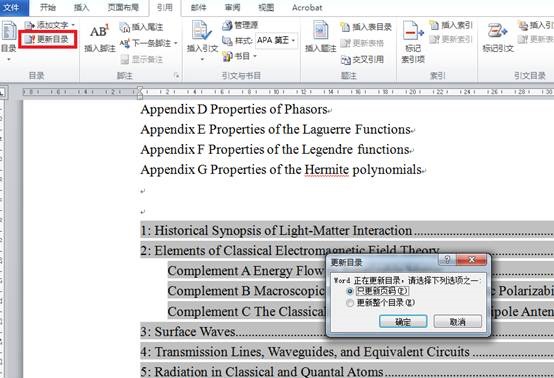Click 'Appendix E Properties of the Laguerre Functions'

click(276, 130)
